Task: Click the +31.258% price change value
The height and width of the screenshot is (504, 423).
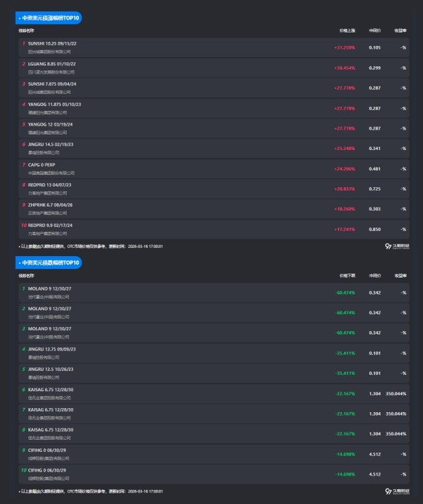Action: 344,47
